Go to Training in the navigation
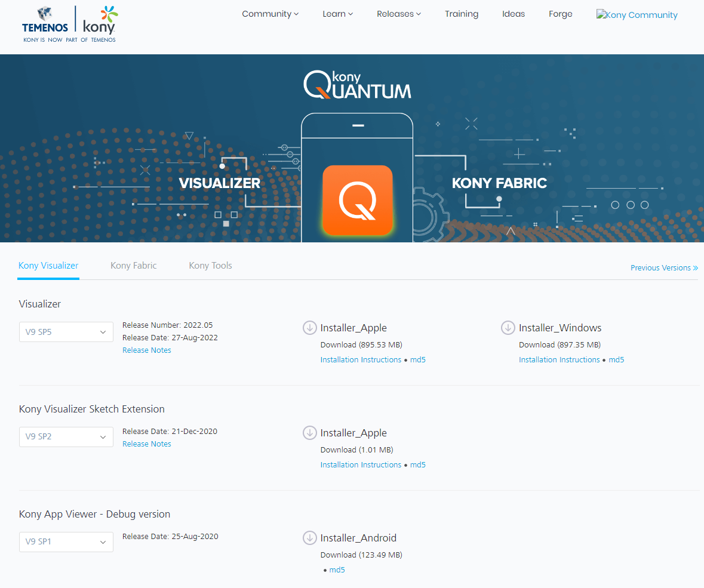Screen dimensions: 704x588 click(x=462, y=14)
